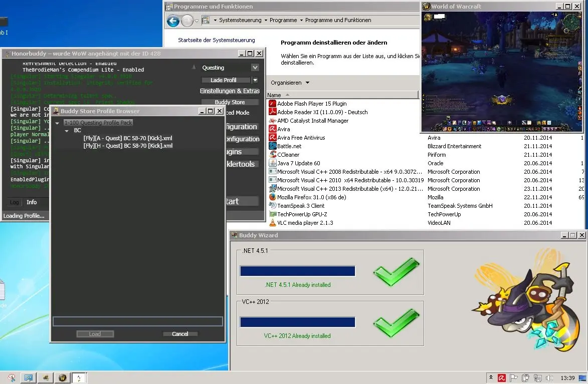The image size is (588, 384).
Task: Collapse the 1-100 Questing Profile Pack node
Action: [57, 123]
